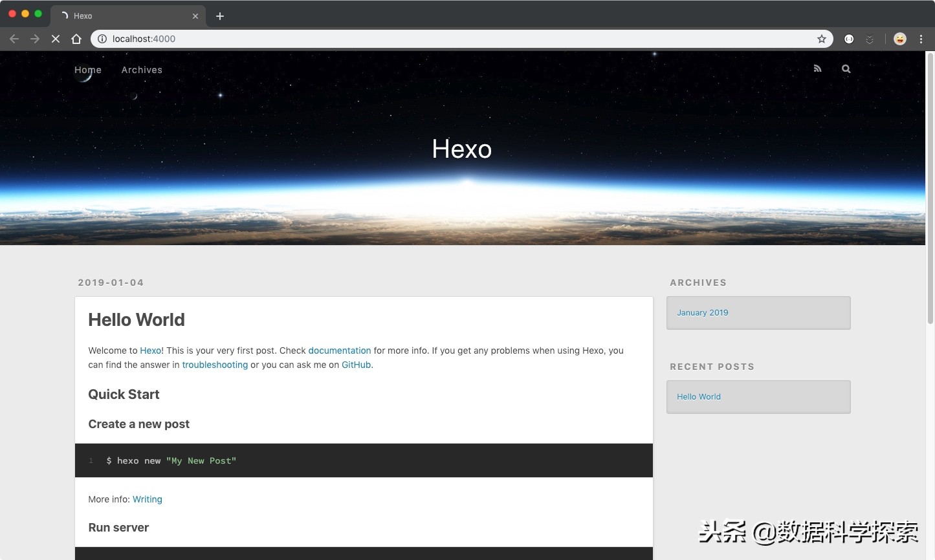Click the browser forward arrow
Image resolution: width=935 pixels, height=560 pixels.
(35, 39)
